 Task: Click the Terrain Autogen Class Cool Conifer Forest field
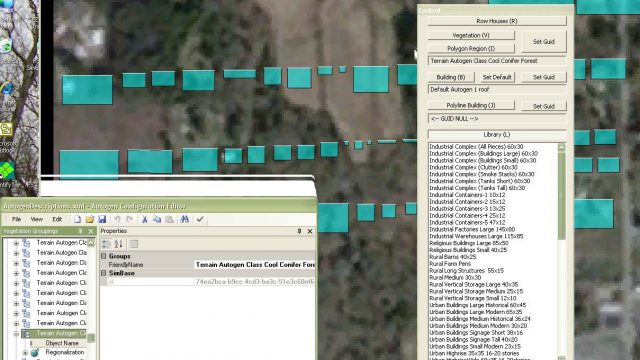497,61
